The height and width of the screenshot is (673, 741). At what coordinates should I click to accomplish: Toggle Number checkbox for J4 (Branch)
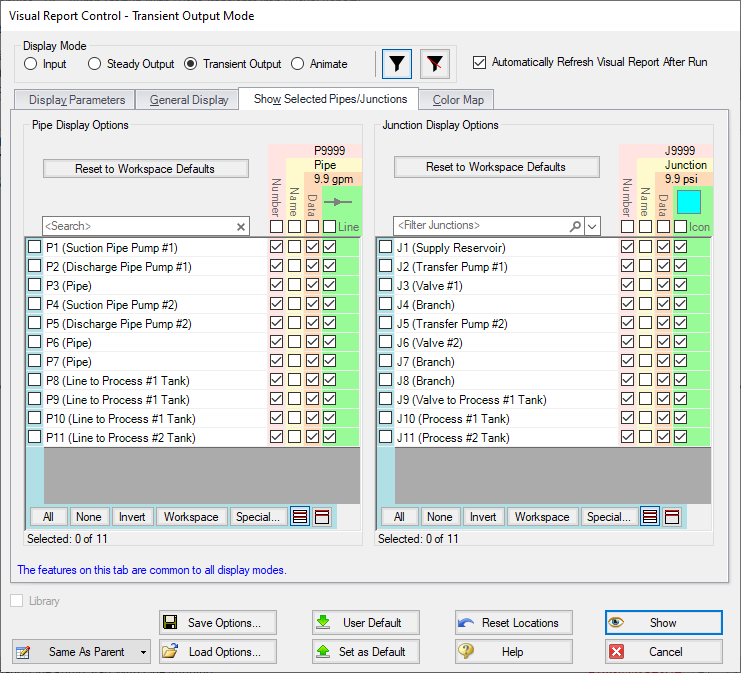pos(627,303)
